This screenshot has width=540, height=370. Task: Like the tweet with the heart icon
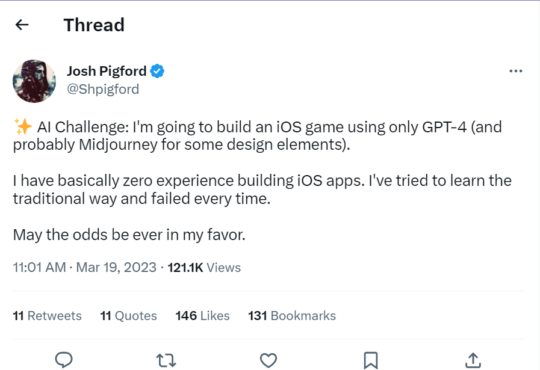click(x=268, y=360)
